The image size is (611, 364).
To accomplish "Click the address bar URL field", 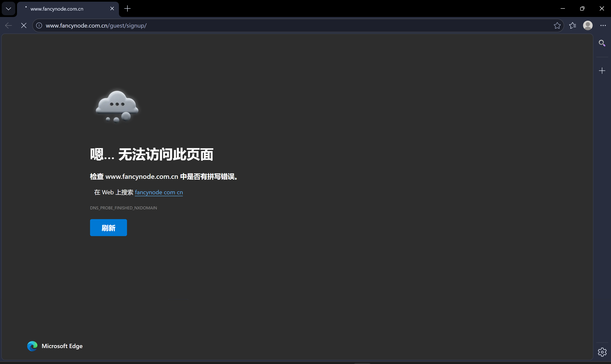I will tap(295, 25).
